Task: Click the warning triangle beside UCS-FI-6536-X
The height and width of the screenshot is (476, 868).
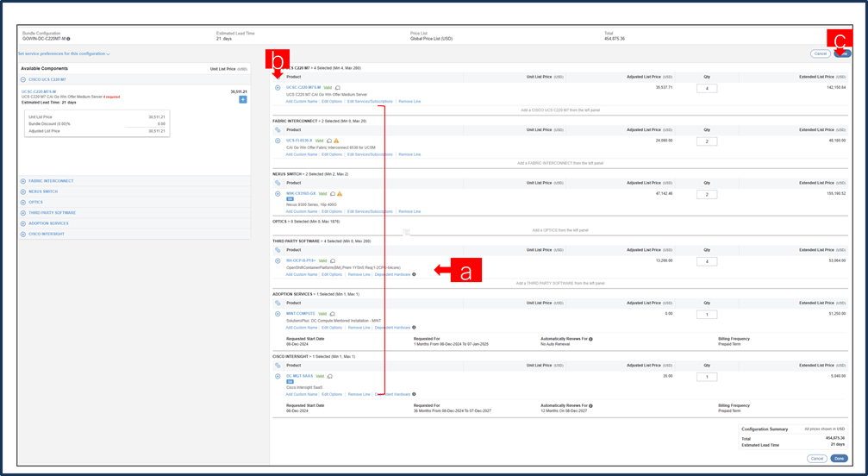Action: click(x=336, y=141)
